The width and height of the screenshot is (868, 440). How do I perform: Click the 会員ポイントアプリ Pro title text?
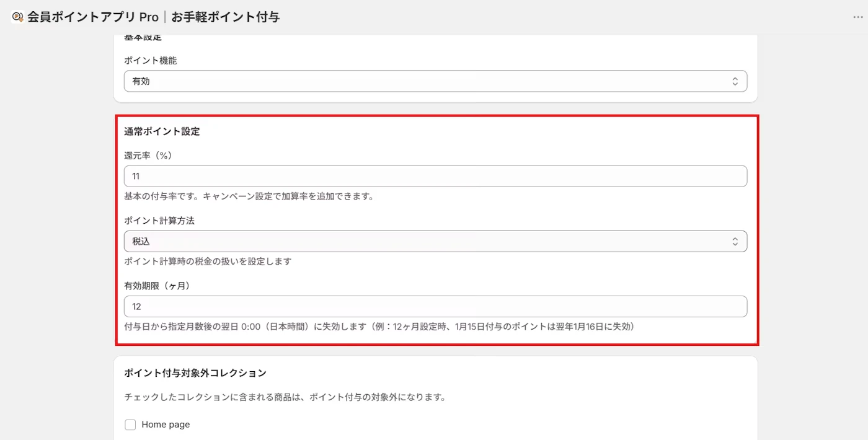point(93,17)
